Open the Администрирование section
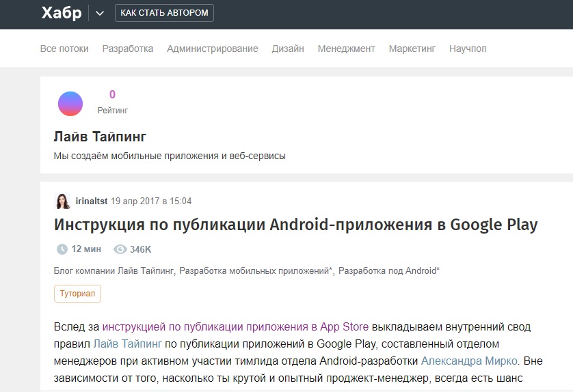The height and width of the screenshot is (392, 573). 213,48
